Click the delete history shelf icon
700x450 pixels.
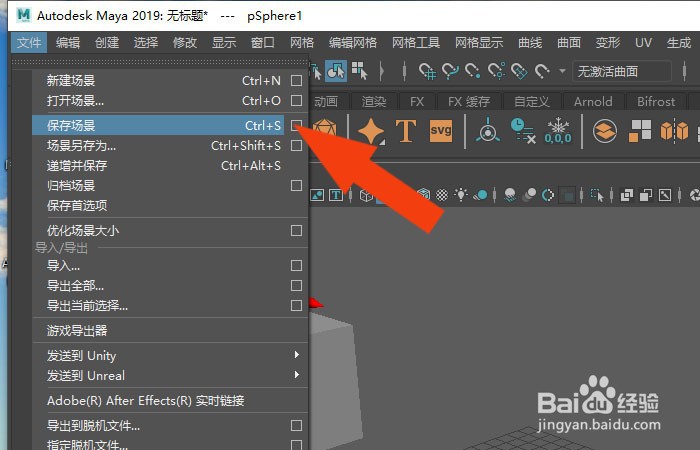point(523,131)
